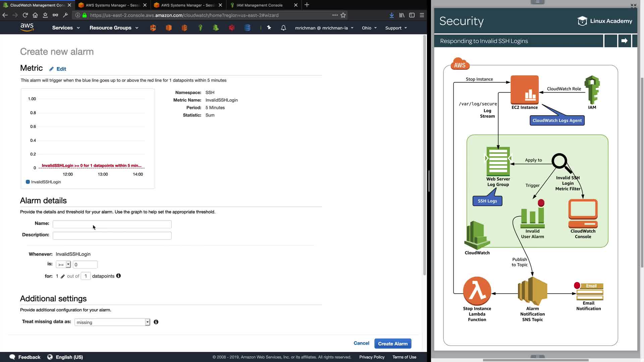Click the pin shortcuts icon in navbar
The width and height of the screenshot is (644, 362).
click(269, 28)
